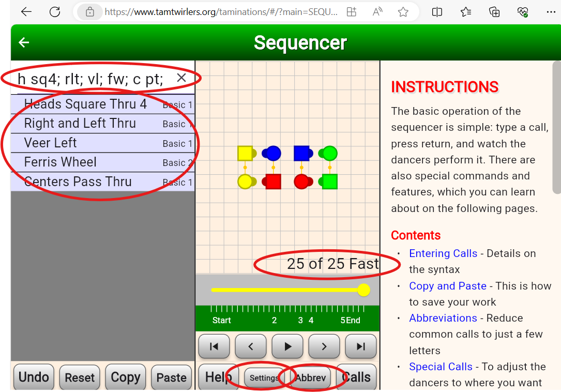Click the 25 of 25 Fast status text

tap(333, 264)
